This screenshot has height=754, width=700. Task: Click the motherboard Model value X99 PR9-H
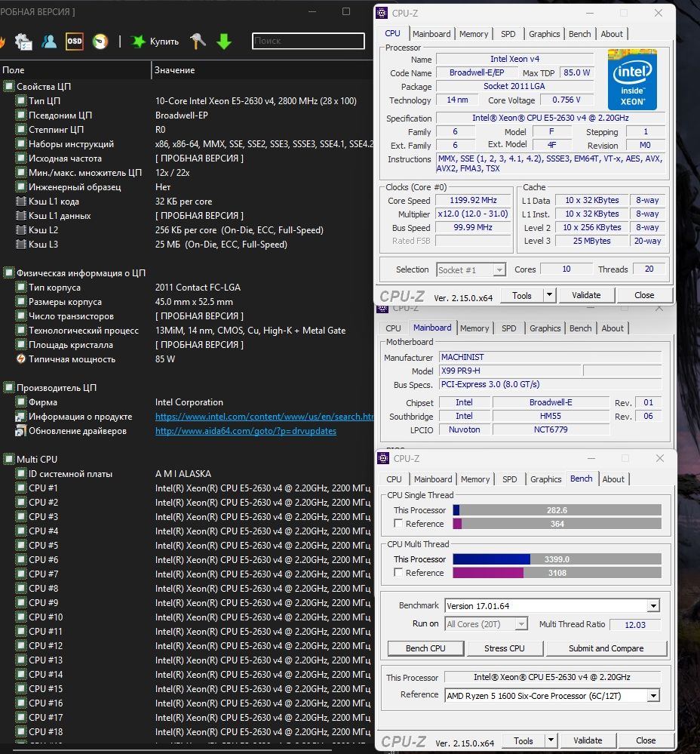(511, 371)
